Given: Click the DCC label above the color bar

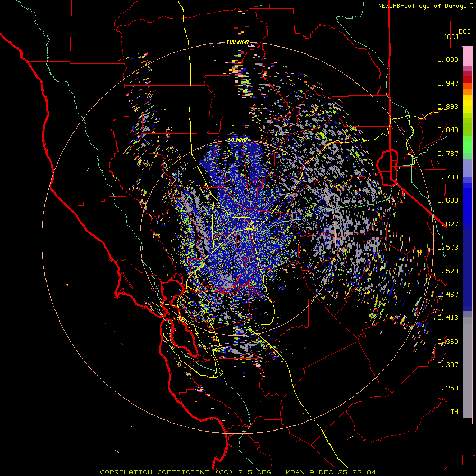Looking at the screenshot, I should [x=465, y=32].
